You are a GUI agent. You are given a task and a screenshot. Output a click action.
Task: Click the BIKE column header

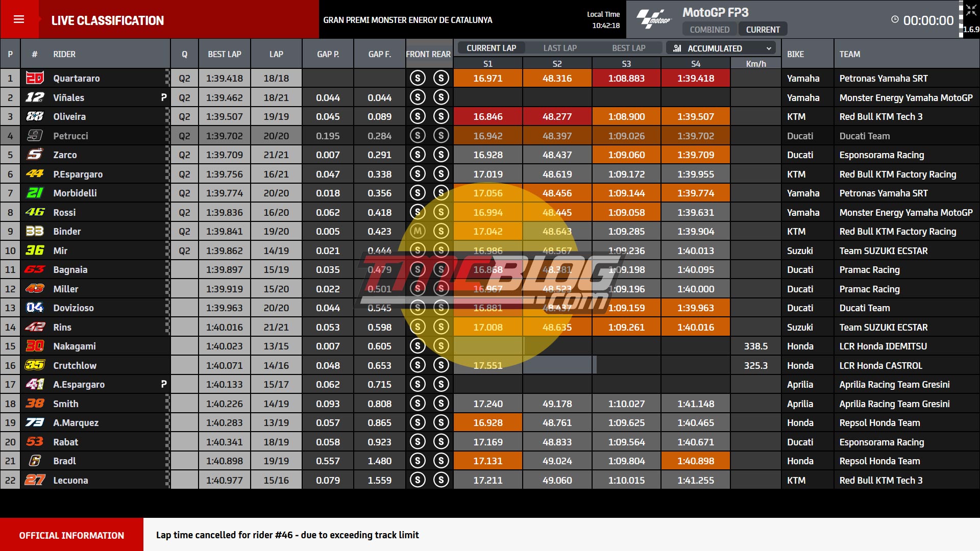[795, 54]
